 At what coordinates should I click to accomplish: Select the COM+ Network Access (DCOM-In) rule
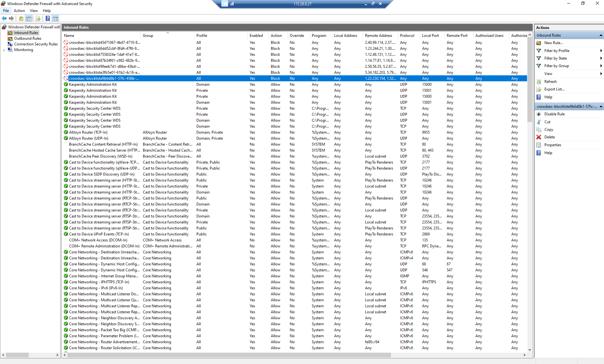(x=295, y=240)
